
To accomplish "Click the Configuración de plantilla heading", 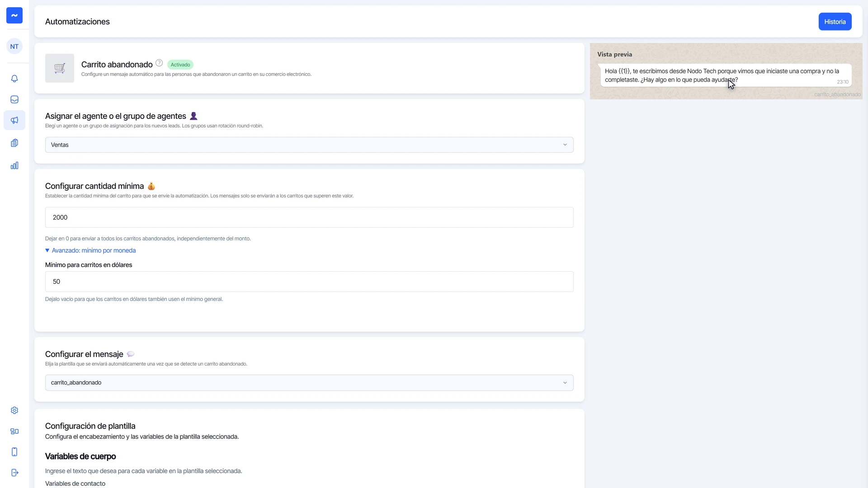I will point(90,426).
